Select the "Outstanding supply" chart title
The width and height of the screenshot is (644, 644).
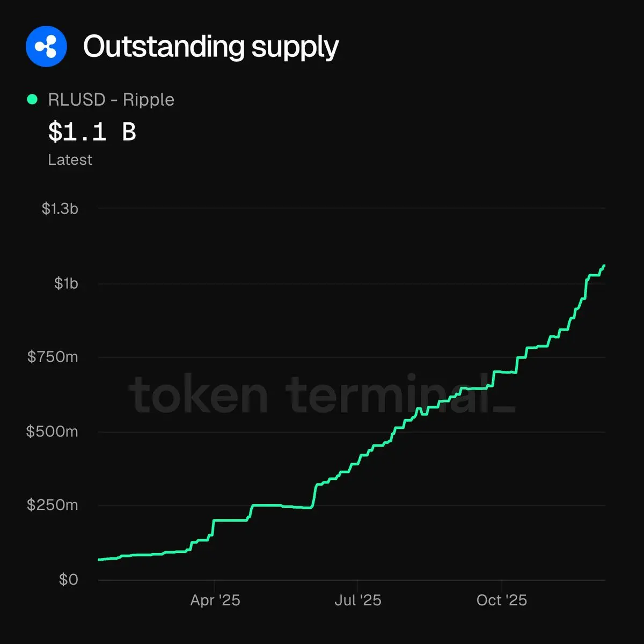click(211, 47)
